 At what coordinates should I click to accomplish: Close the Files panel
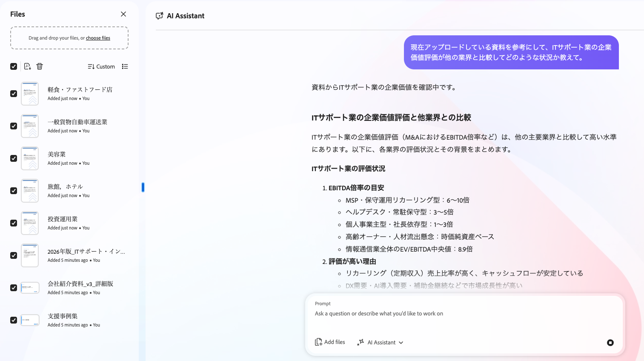(x=123, y=14)
